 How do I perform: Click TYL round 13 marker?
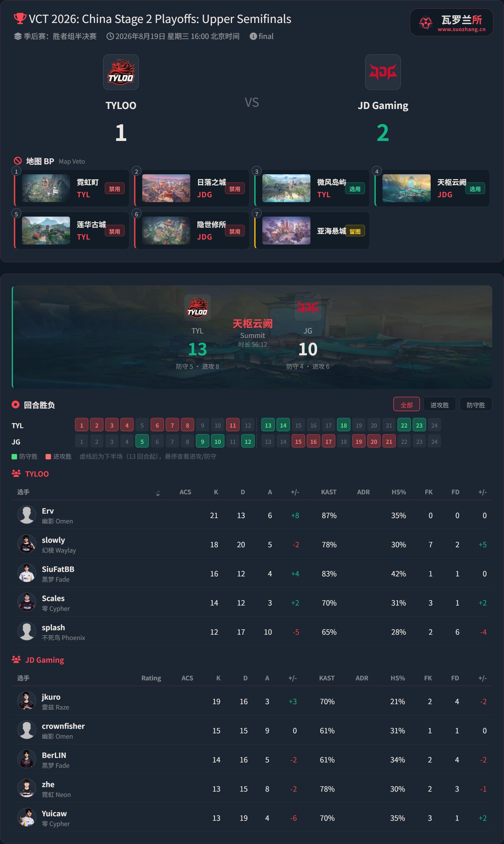(x=268, y=425)
